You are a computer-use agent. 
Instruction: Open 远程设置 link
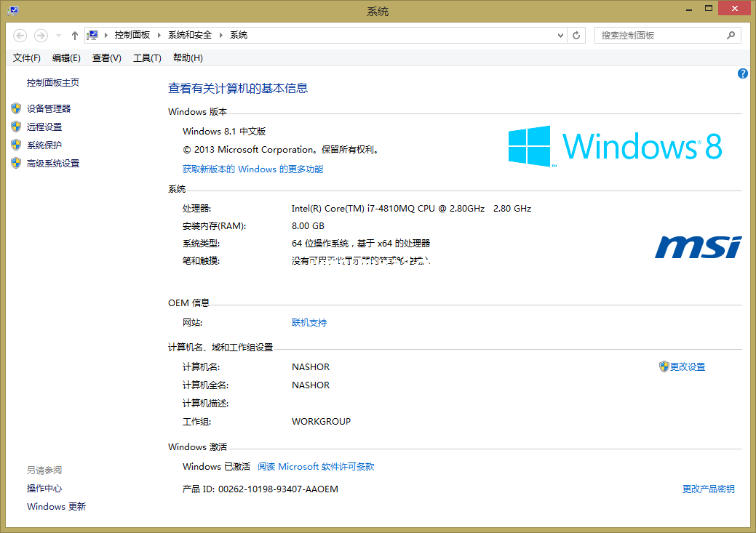tap(44, 127)
